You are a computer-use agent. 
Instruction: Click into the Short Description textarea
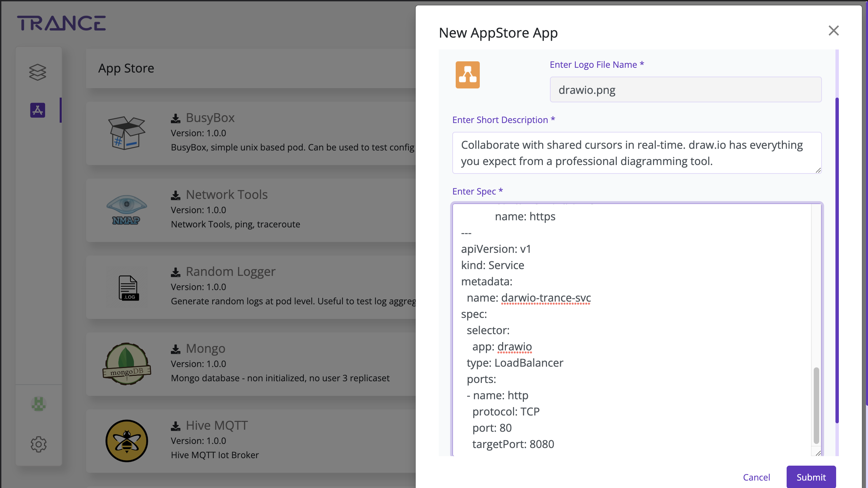(x=637, y=153)
